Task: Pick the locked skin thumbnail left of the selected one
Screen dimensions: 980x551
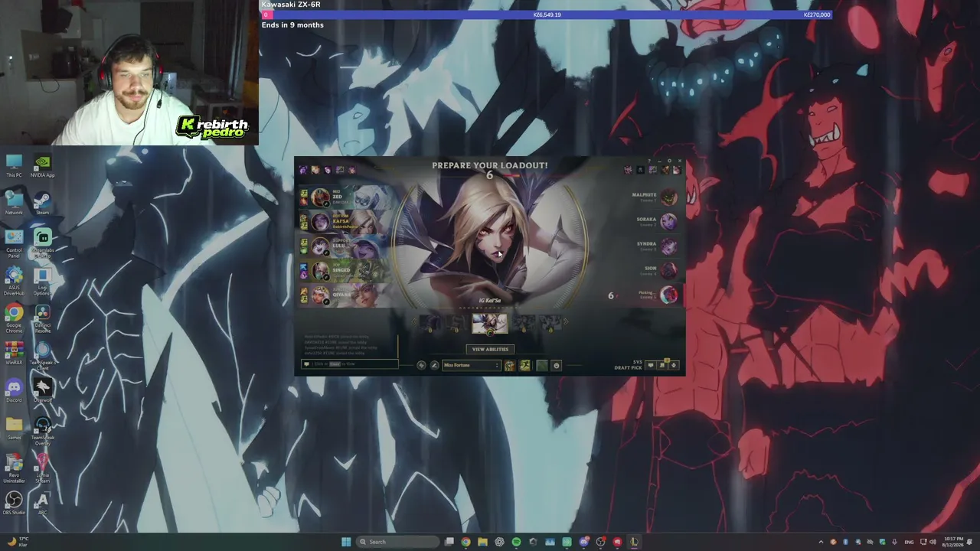Action: [x=456, y=324]
